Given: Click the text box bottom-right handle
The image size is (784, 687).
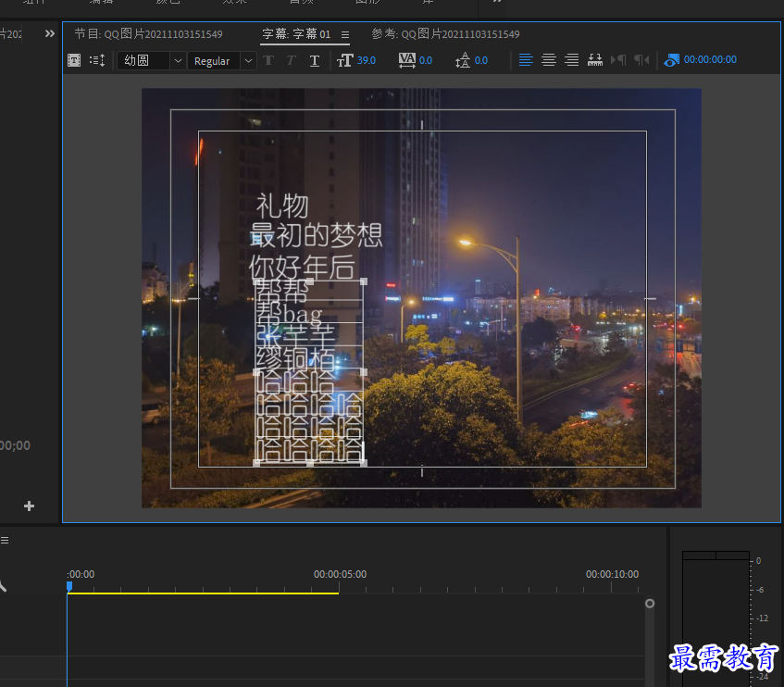Looking at the screenshot, I should 364,463.
